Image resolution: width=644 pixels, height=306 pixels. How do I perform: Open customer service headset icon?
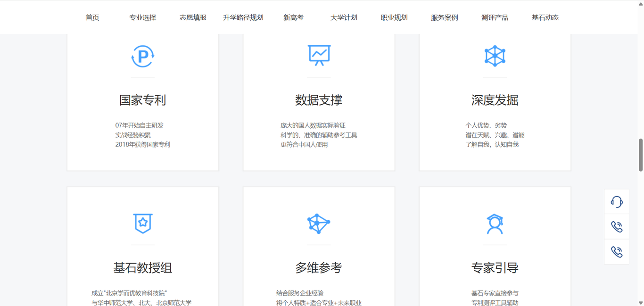tap(617, 202)
